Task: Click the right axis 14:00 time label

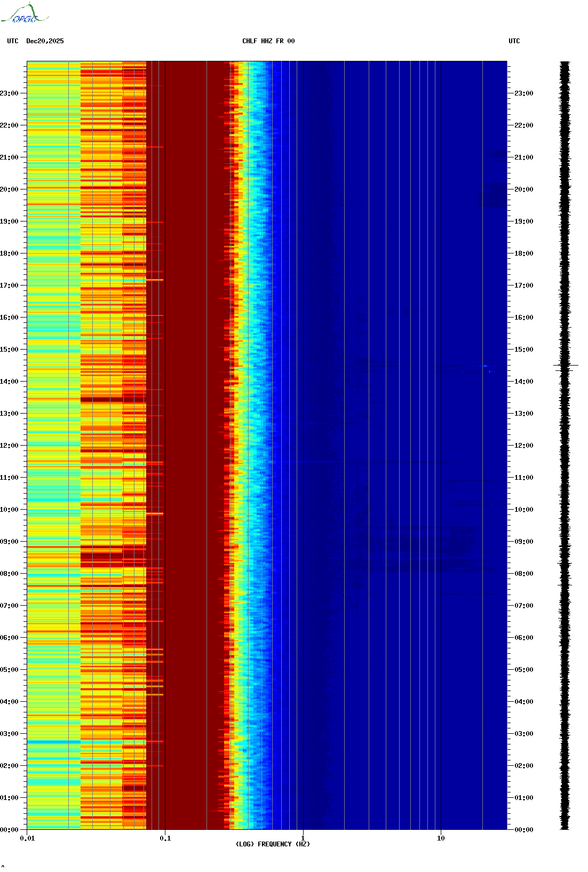Action: pyautogui.click(x=523, y=382)
